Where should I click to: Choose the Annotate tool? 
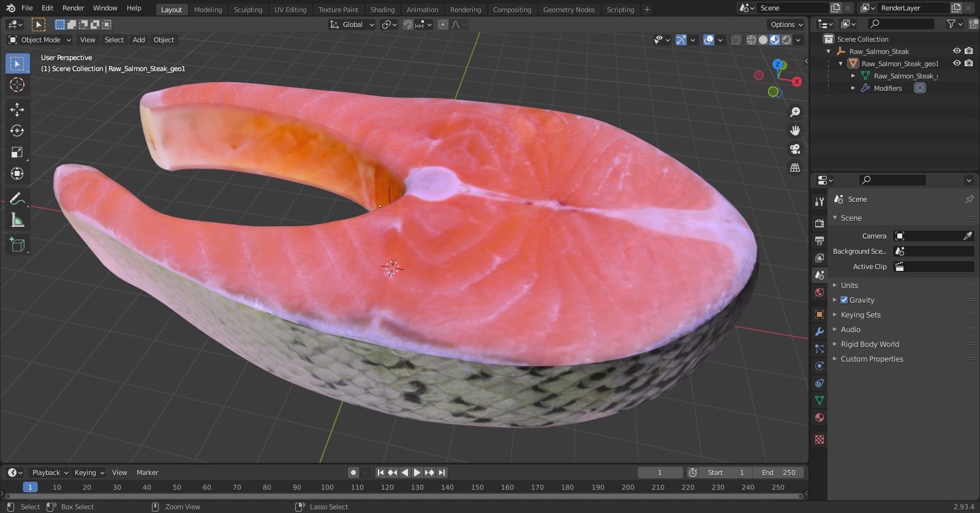17,199
